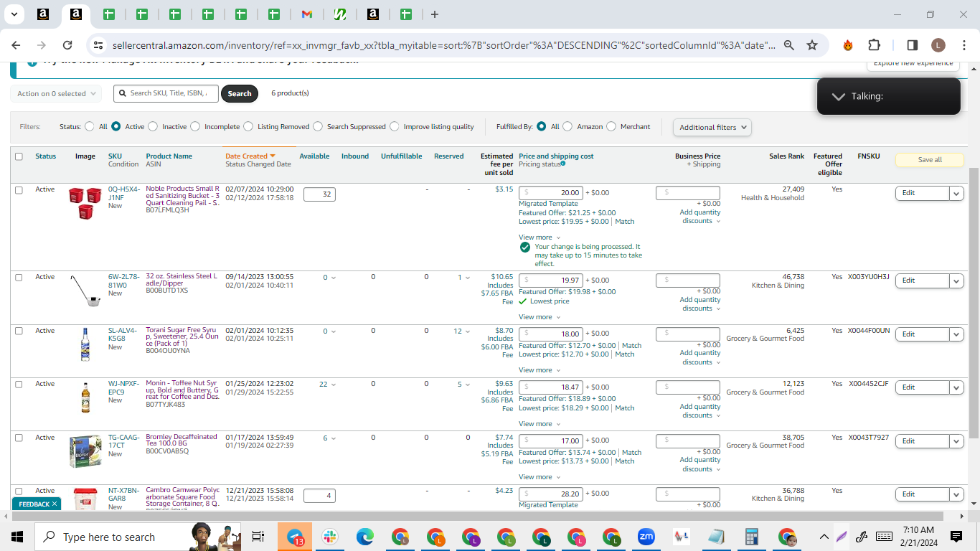Open Task View on the taskbar

[258, 537]
